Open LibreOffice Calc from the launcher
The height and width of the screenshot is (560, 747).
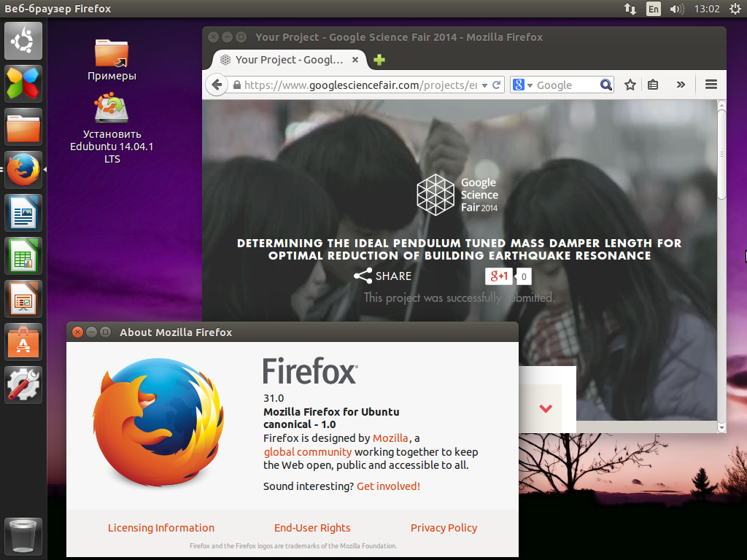coord(23,256)
